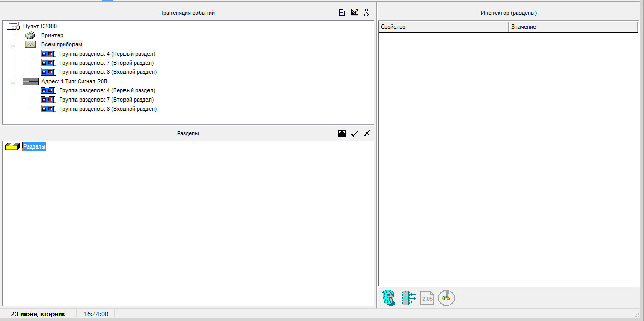Click the yellow folder icon beside Разделы
The width and height of the screenshot is (644, 321).
(x=12, y=146)
